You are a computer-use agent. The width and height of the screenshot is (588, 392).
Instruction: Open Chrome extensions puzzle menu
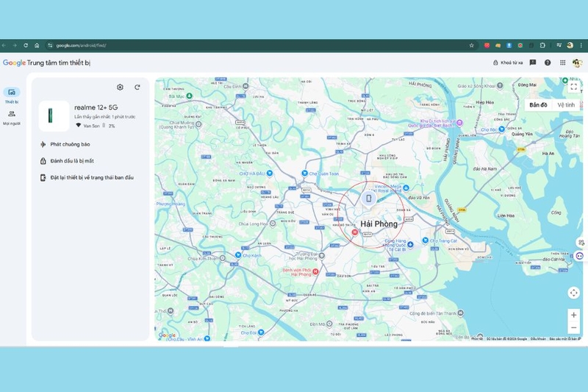click(x=542, y=46)
